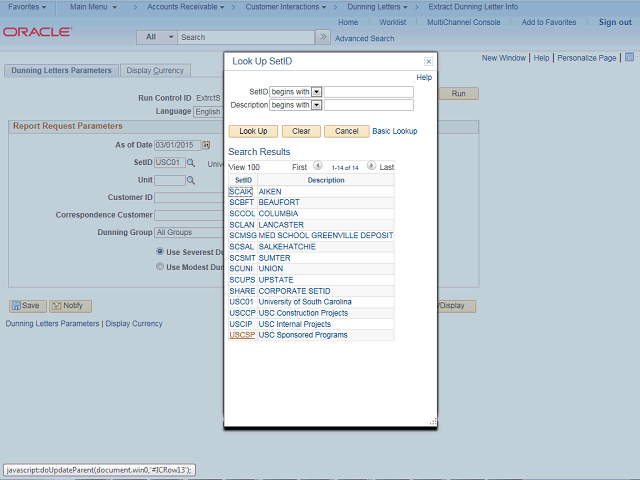Click the resize grip of lookup dialog

pyautogui.click(x=433, y=422)
